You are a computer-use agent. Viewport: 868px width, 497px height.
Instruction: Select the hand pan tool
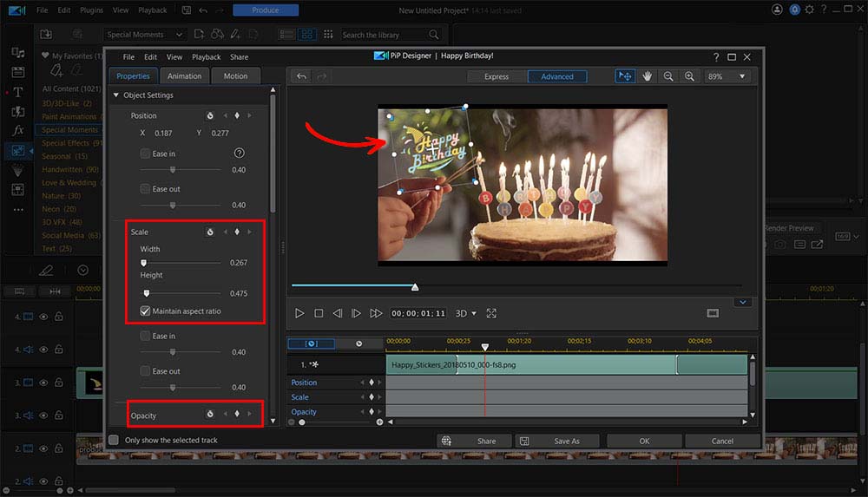(x=647, y=76)
